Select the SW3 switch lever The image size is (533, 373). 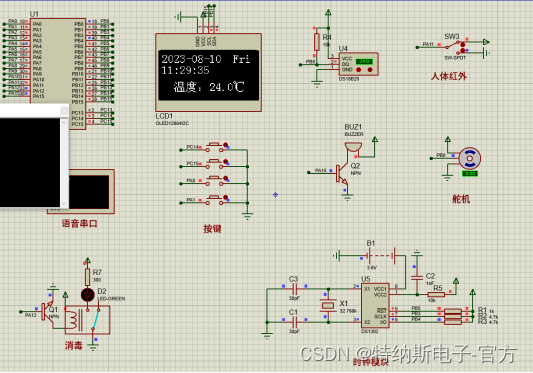click(452, 45)
